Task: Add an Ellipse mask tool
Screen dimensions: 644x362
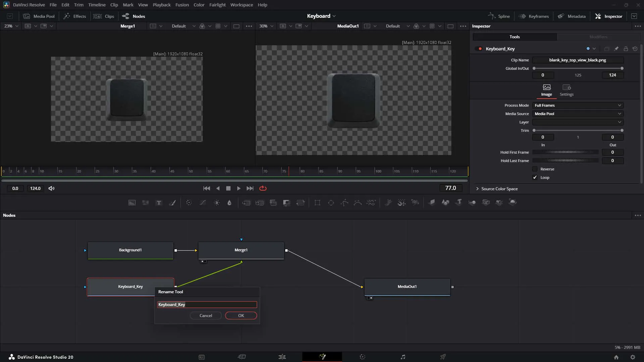Action: pyautogui.click(x=331, y=203)
